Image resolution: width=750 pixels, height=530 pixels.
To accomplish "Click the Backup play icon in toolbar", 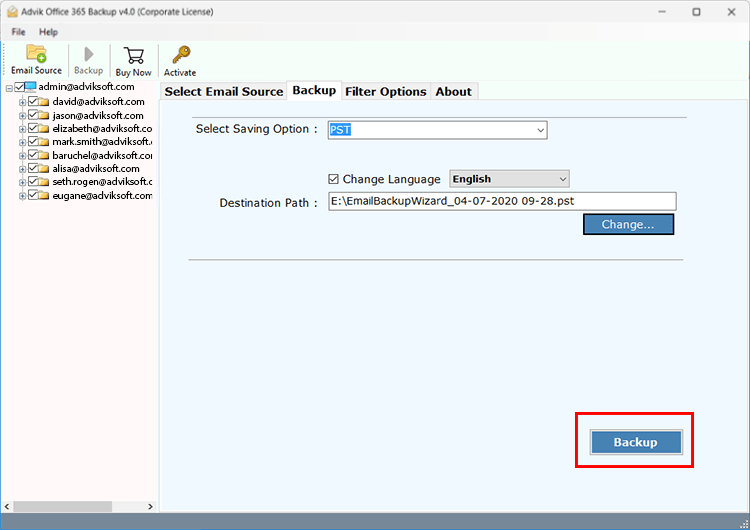I will pyautogui.click(x=88, y=54).
